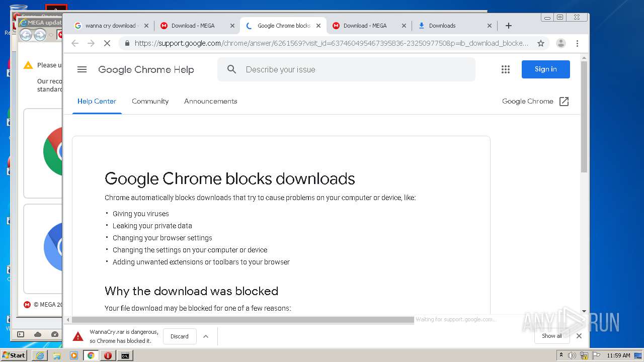This screenshot has width=644, height=362.
Task: Expand the download item options chevron
Action: point(206,336)
